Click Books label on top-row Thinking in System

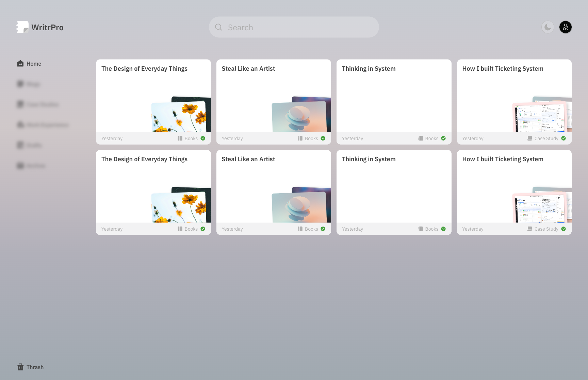432,138
